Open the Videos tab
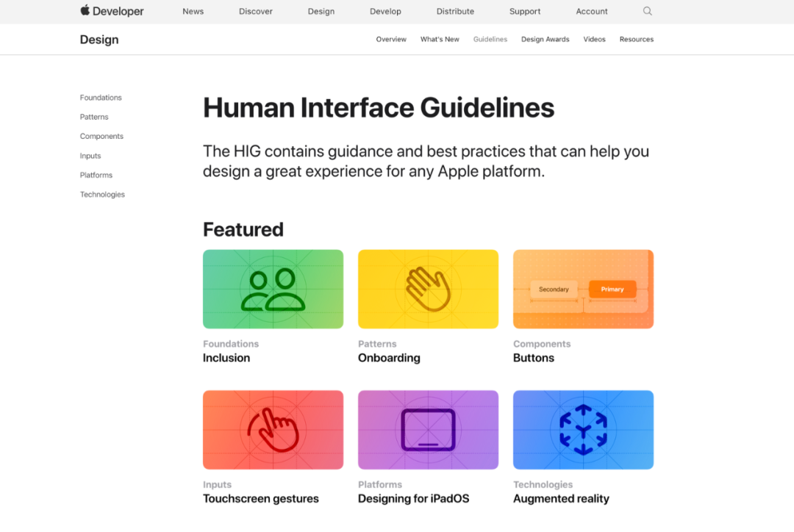 coord(595,39)
